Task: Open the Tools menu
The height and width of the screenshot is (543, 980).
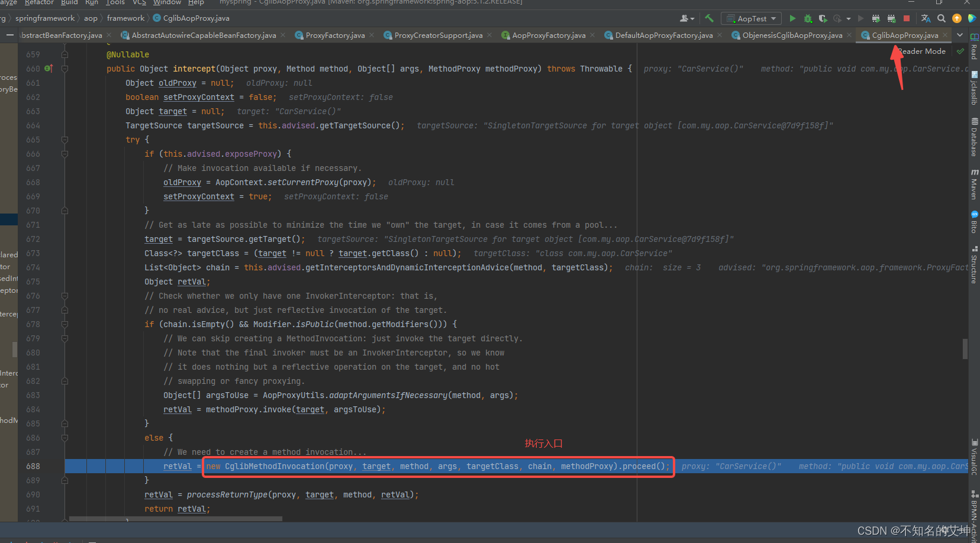Action: (115, 2)
